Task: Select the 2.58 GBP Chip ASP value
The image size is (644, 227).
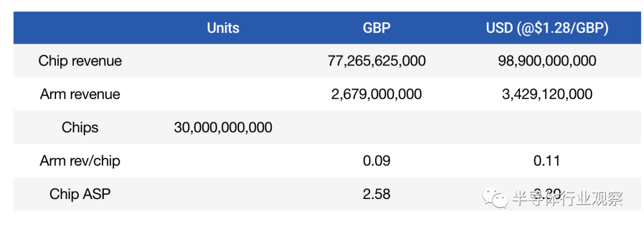Action: tap(377, 194)
